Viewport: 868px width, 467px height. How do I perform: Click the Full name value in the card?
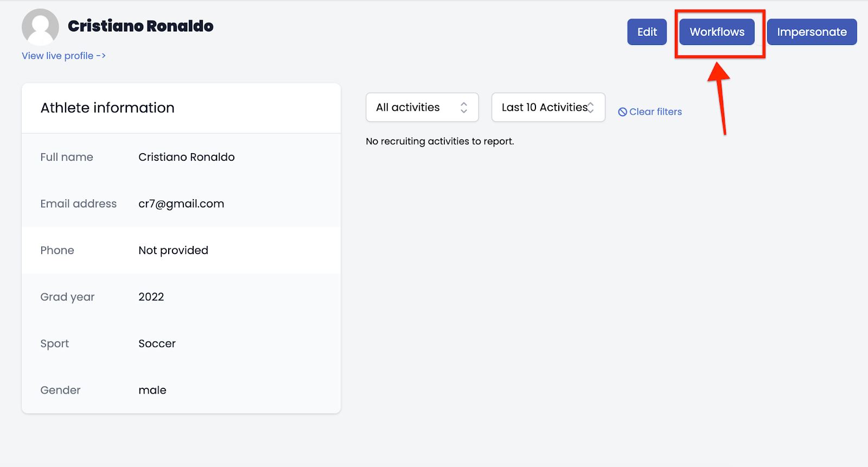click(x=187, y=157)
